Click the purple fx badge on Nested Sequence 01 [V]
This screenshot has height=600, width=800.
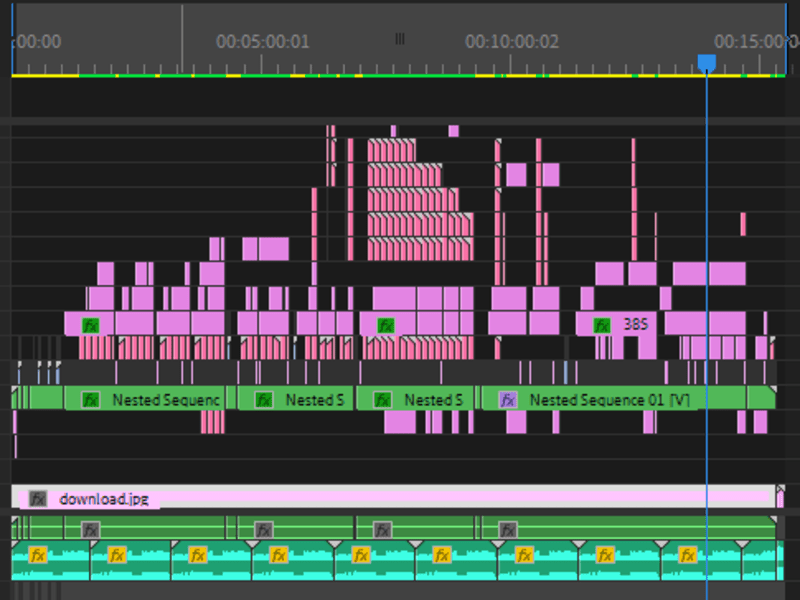[508, 399]
